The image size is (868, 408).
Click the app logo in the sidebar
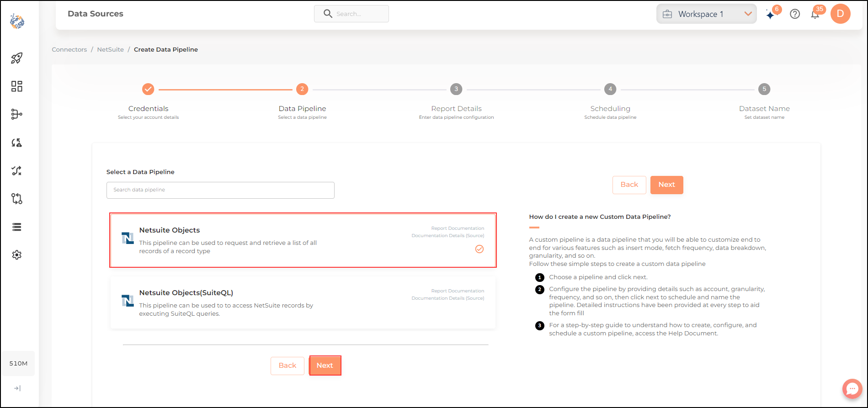(x=17, y=21)
